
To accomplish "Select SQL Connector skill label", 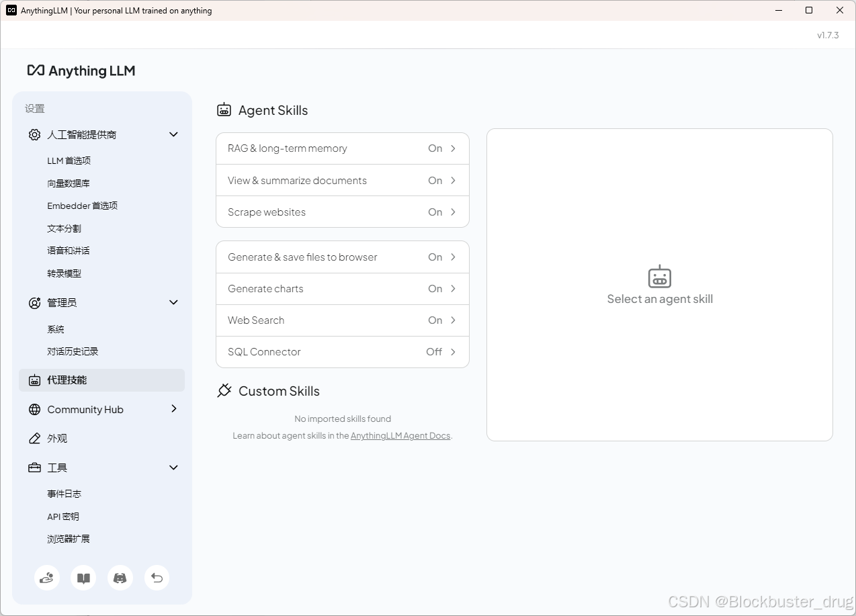I will (x=264, y=351).
